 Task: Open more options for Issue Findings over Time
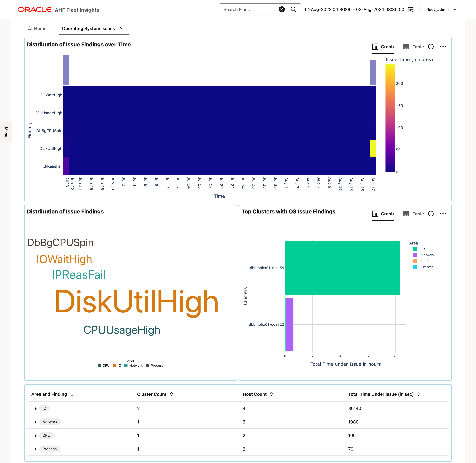(443, 47)
